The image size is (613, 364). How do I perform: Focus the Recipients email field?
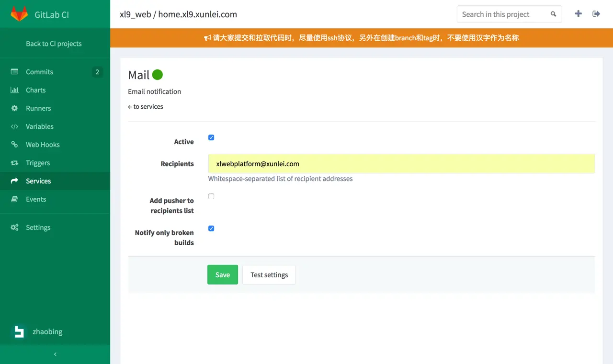point(401,163)
